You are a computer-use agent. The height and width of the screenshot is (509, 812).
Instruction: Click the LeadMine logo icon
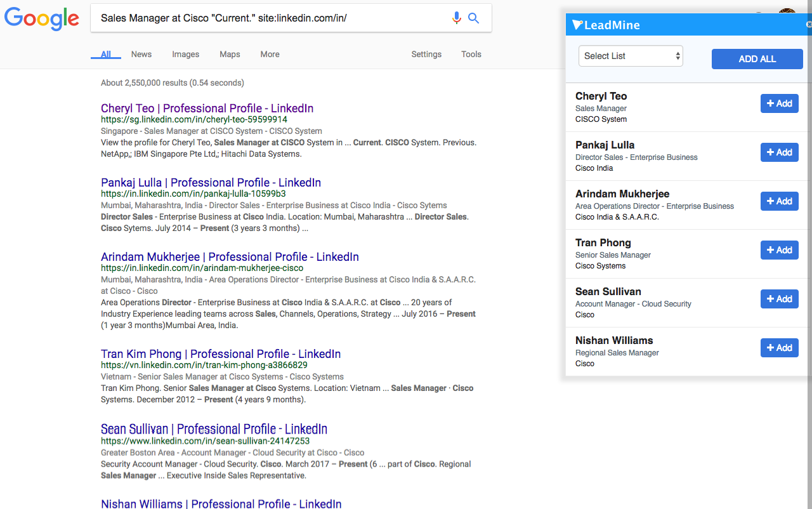coord(577,25)
